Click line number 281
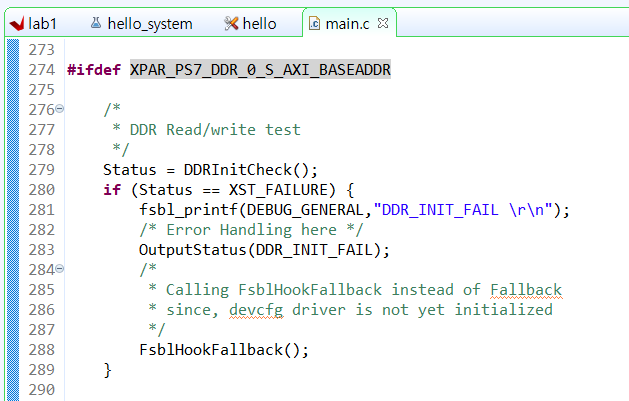Image resolution: width=629 pixels, height=401 pixels. coord(41,210)
